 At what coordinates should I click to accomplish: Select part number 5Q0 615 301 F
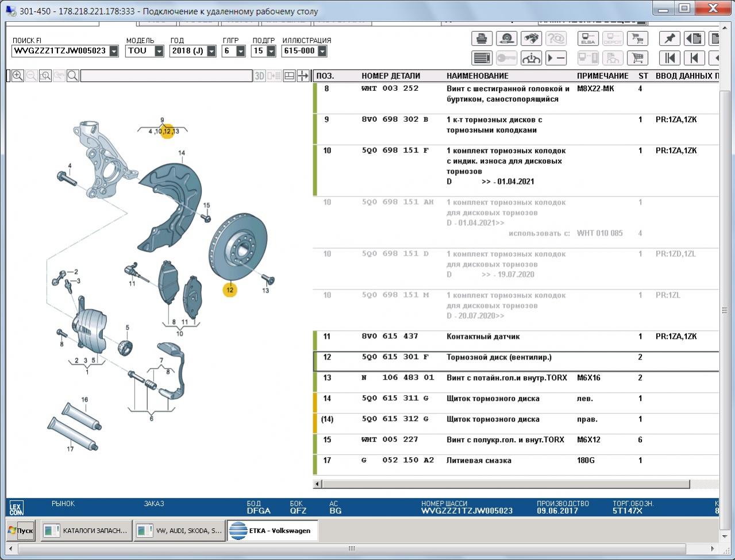click(395, 357)
